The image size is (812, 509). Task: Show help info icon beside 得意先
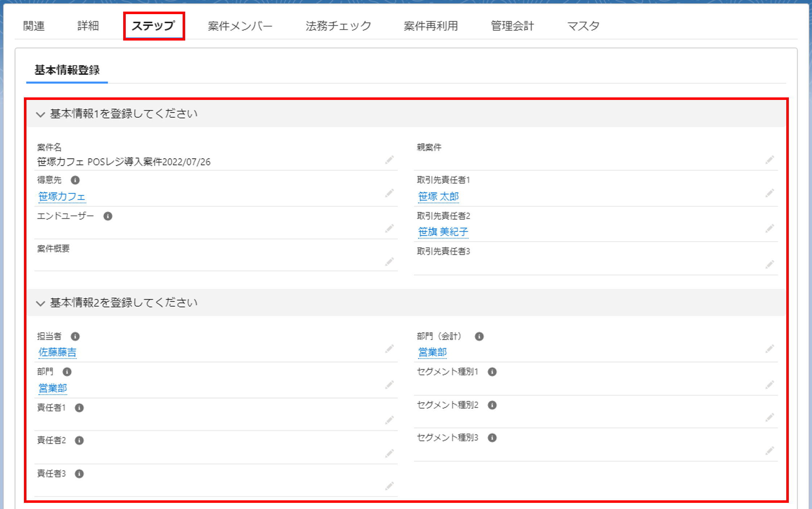75,180
